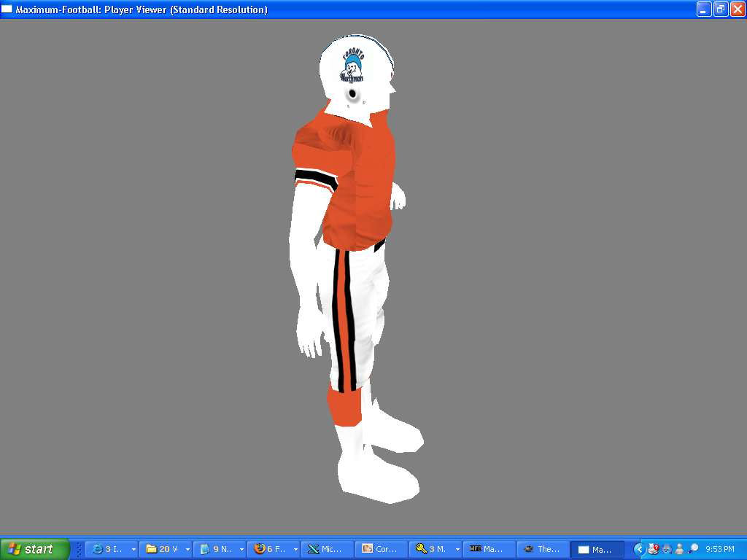Switch to the Excel 'Mic...' taskbar button
This screenshot has width=747, height=560.
click(x=328, y=549)
